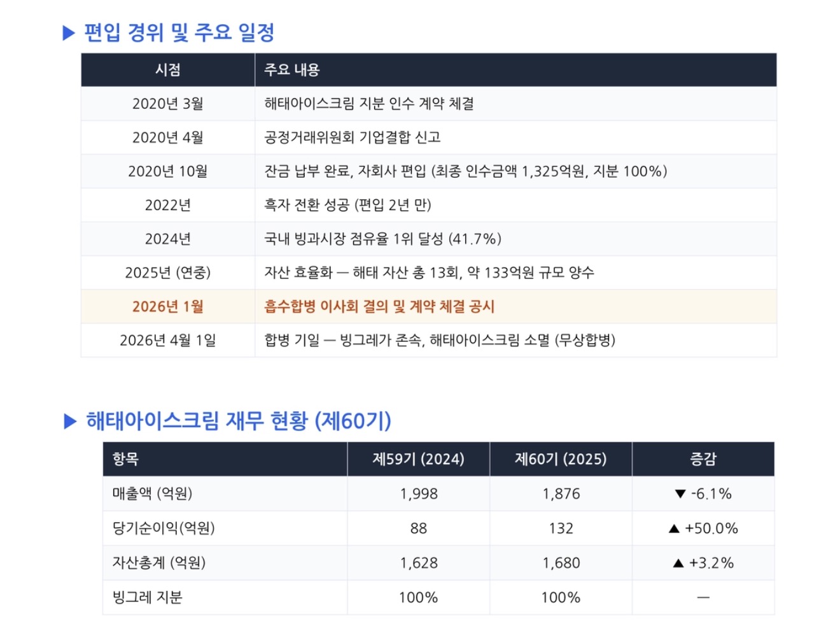The image size is (840, 631).
Task: Select the total assets value '1,680'
Action: [561, 563]
